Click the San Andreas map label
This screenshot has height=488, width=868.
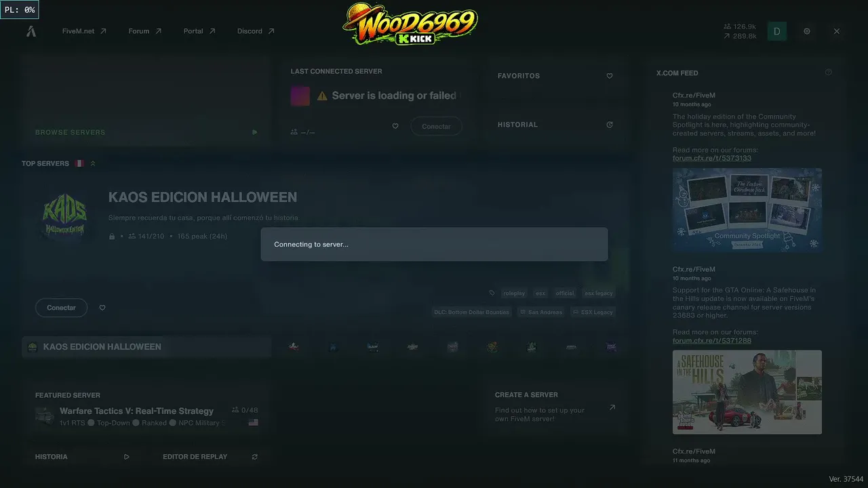point(541,312)
